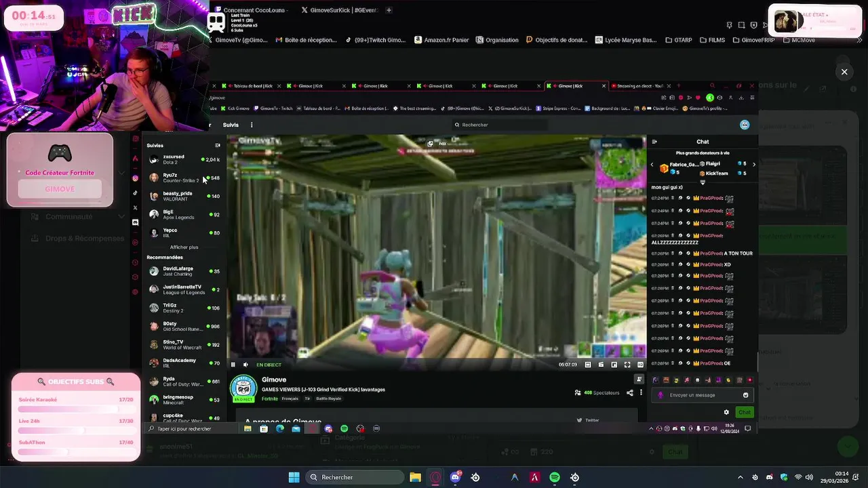Screen dimensions: 868x488
Task: Collapse the chat panel with the arrow icon
Action: click(x=654, y=142)
